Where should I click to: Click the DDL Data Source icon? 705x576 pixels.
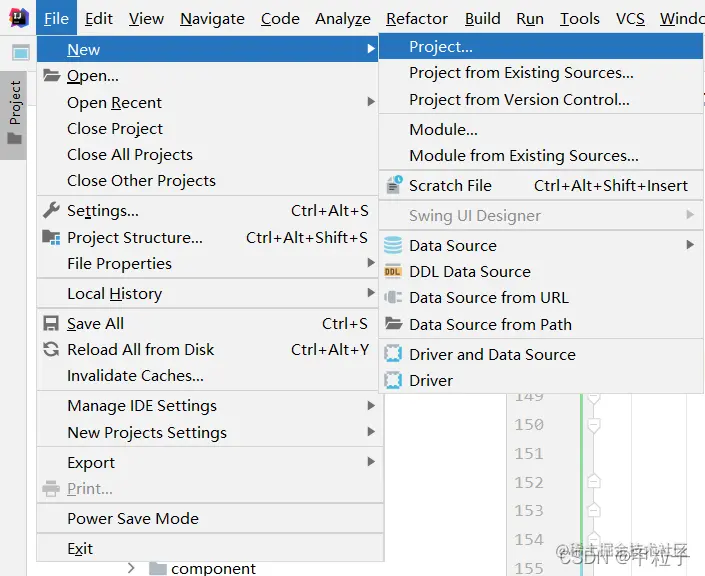click(x=393, y=272)
